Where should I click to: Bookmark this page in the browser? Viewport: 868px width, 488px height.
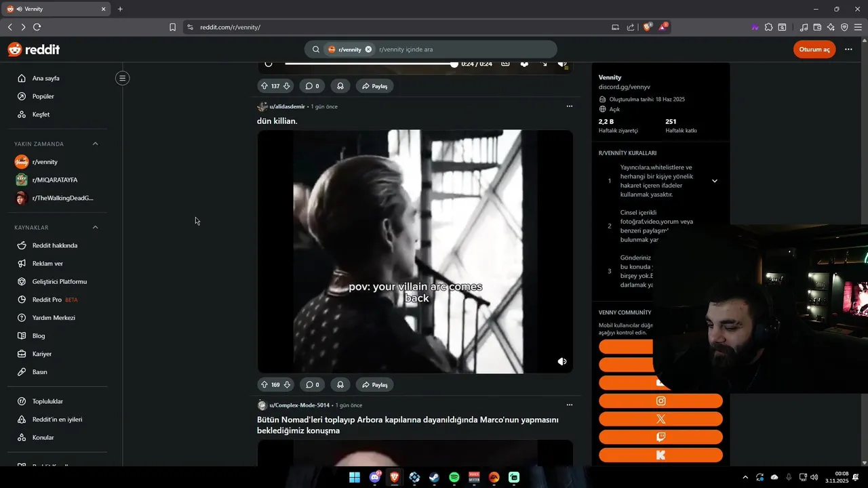coord(172,27)
